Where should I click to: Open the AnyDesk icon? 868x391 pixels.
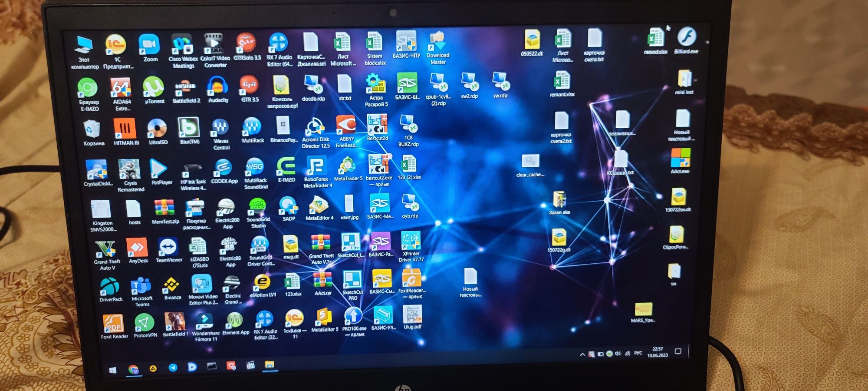click(138, 251)
